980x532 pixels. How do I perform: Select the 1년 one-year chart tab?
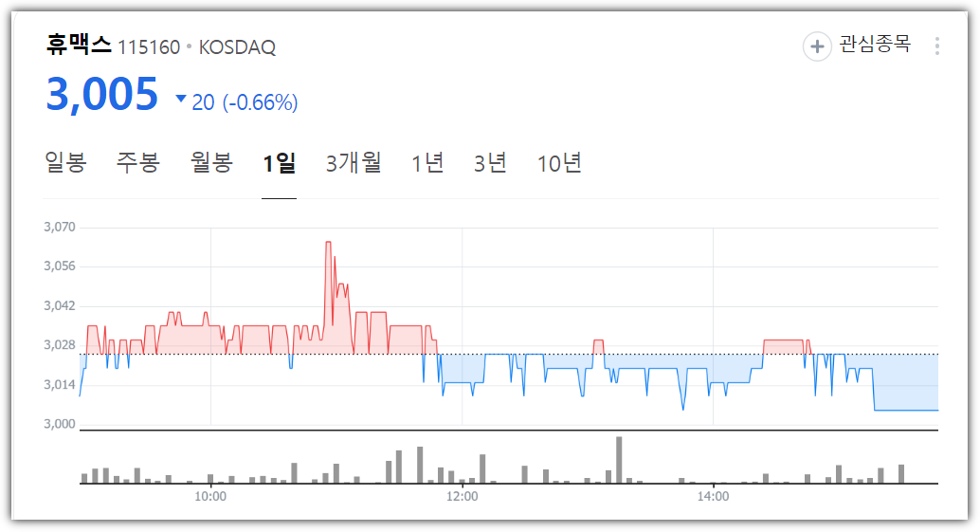click(426, 163)
